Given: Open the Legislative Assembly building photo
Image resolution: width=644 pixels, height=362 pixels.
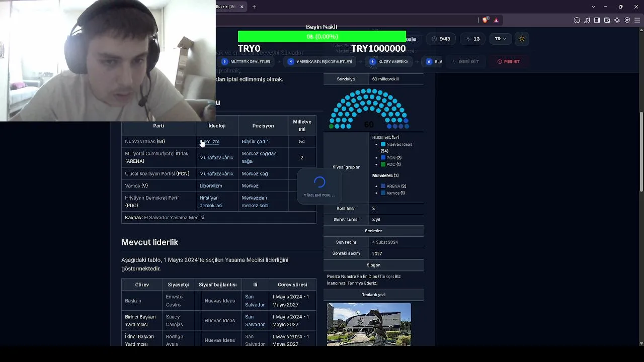Looking at the screenshot, I should click(x=369, y=324).
